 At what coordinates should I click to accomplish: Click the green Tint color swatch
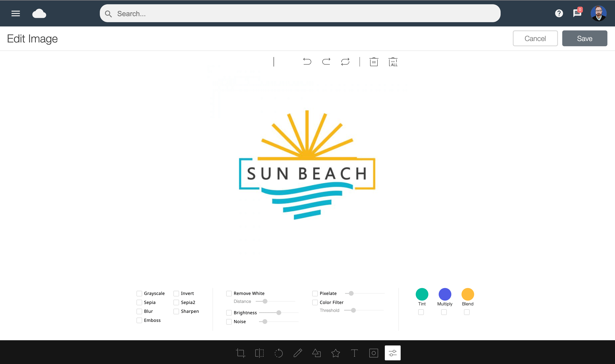422,294
